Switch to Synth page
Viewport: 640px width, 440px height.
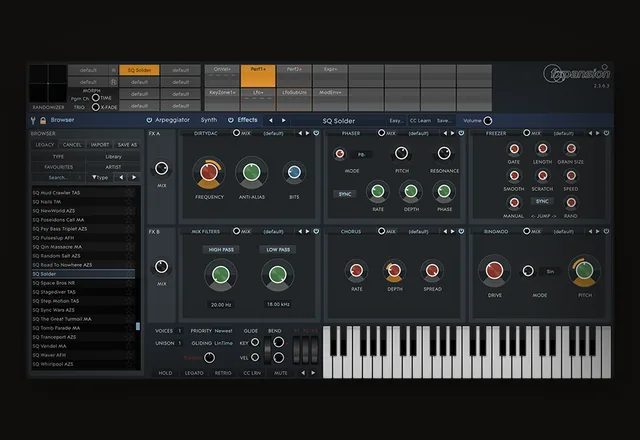tap(209, 120)
